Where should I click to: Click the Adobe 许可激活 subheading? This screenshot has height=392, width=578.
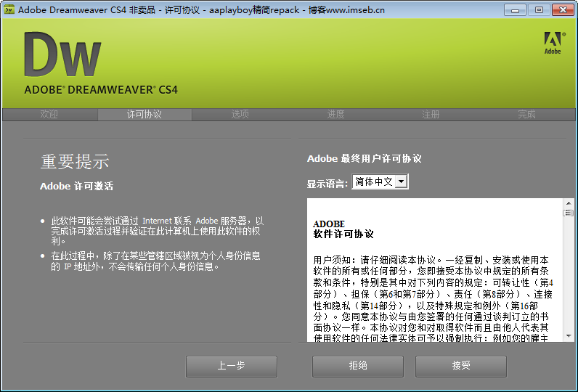[77, 186]
